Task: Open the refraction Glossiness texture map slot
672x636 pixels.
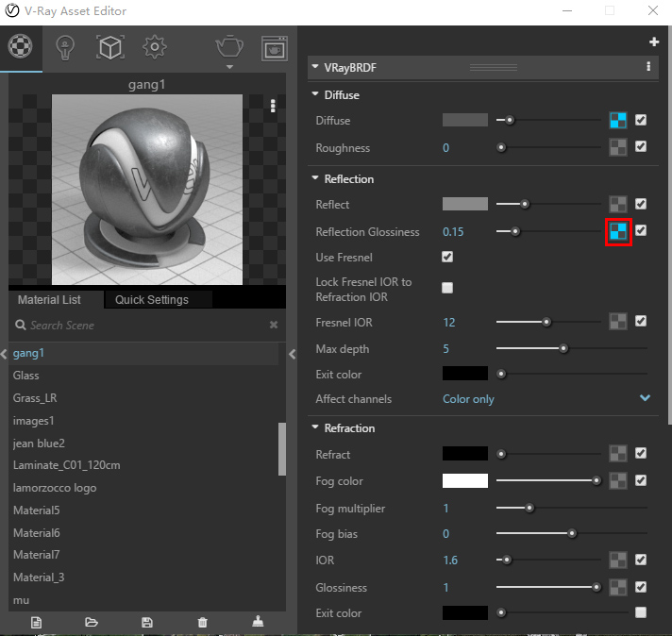Action: pyautogui.click(x=617, y=587)
